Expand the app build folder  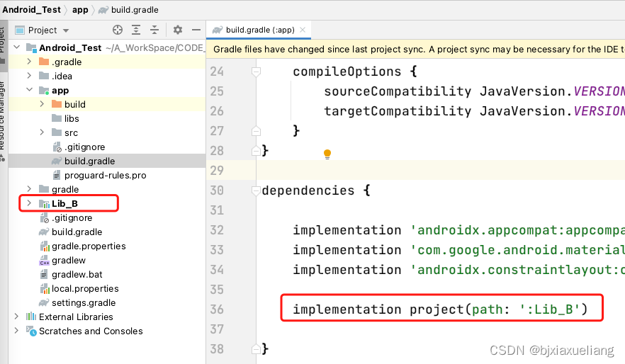42,104
